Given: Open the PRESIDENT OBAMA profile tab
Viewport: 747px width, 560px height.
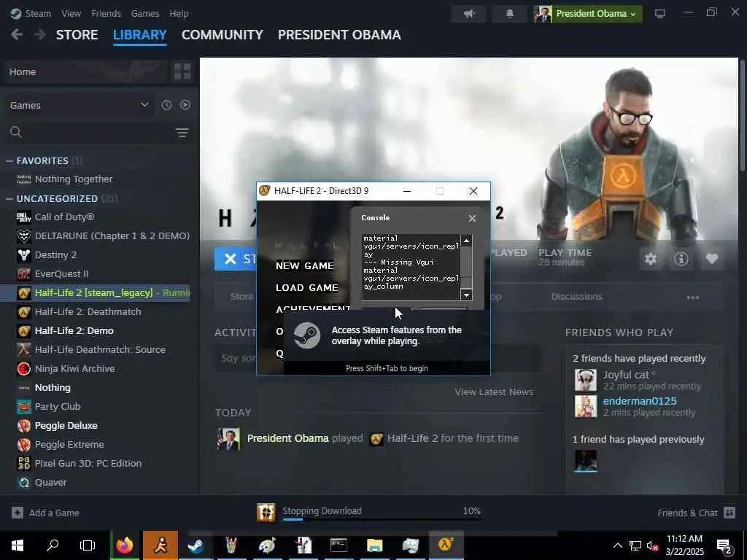Looking at the screenshot, I should pos(339,35).
